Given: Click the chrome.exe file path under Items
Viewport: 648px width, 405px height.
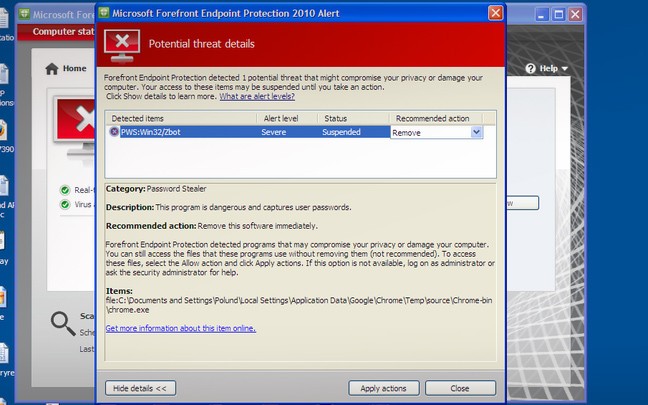Looking at the screenshot, I should (x=299, y=305).
